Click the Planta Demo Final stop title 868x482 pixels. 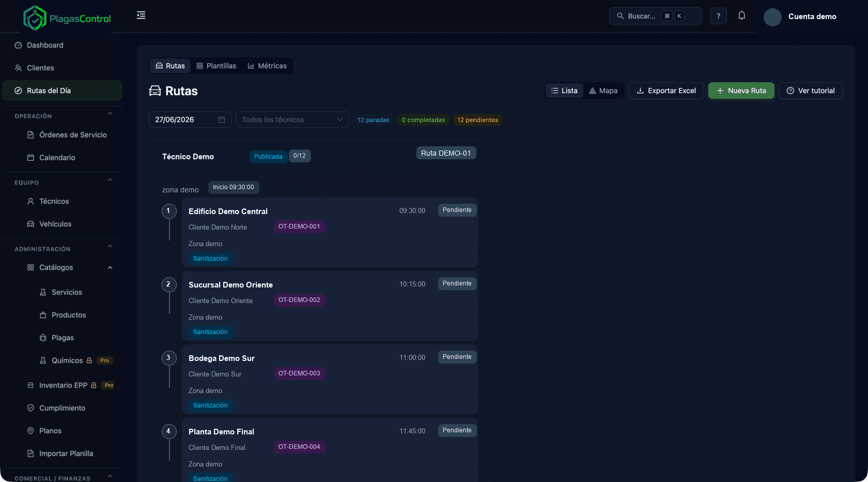(221, 432)
